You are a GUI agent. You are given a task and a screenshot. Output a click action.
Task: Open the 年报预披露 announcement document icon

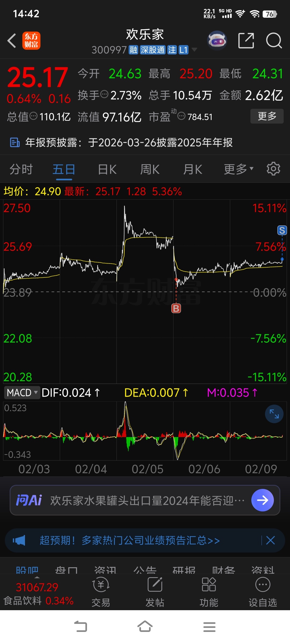pos(15,142)
